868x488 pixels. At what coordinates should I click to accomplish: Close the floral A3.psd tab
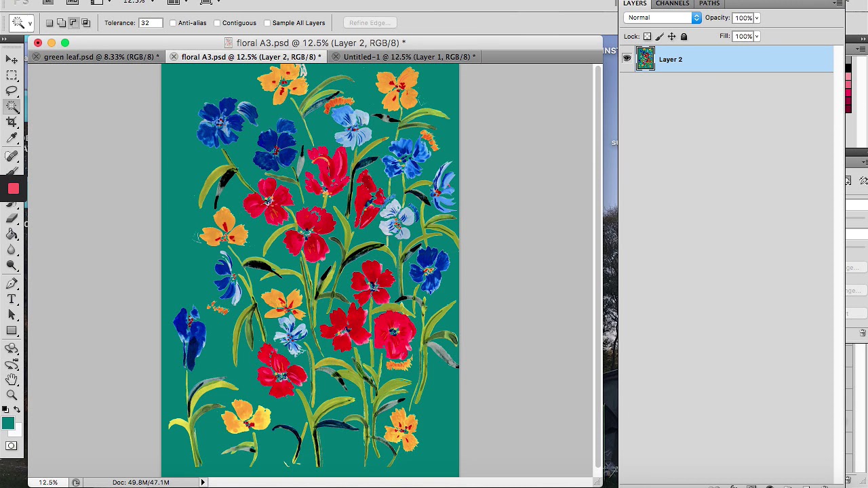click(174, 57)
